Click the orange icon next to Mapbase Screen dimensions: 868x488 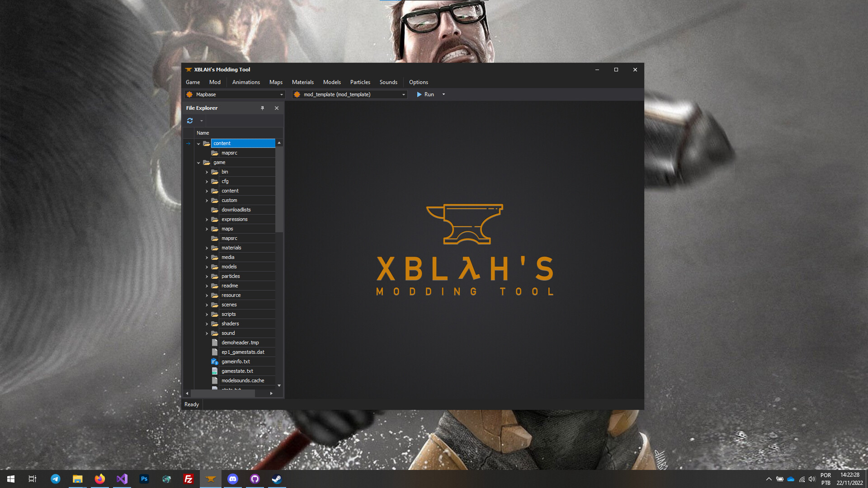coord(190,94)
